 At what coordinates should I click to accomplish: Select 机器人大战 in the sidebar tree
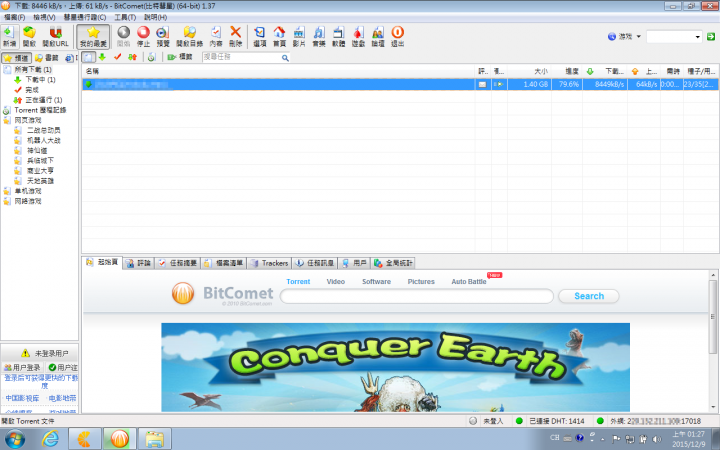click(43, 140)
